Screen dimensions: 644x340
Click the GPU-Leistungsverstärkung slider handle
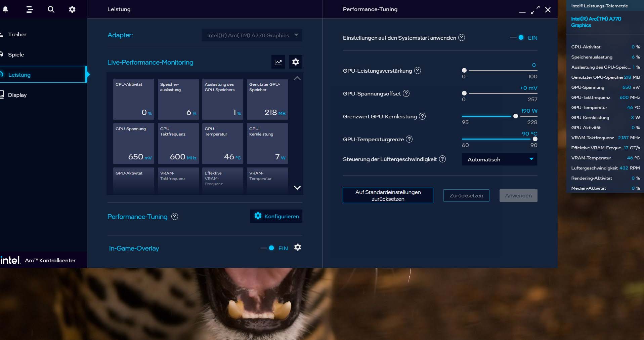pos(464,70)
